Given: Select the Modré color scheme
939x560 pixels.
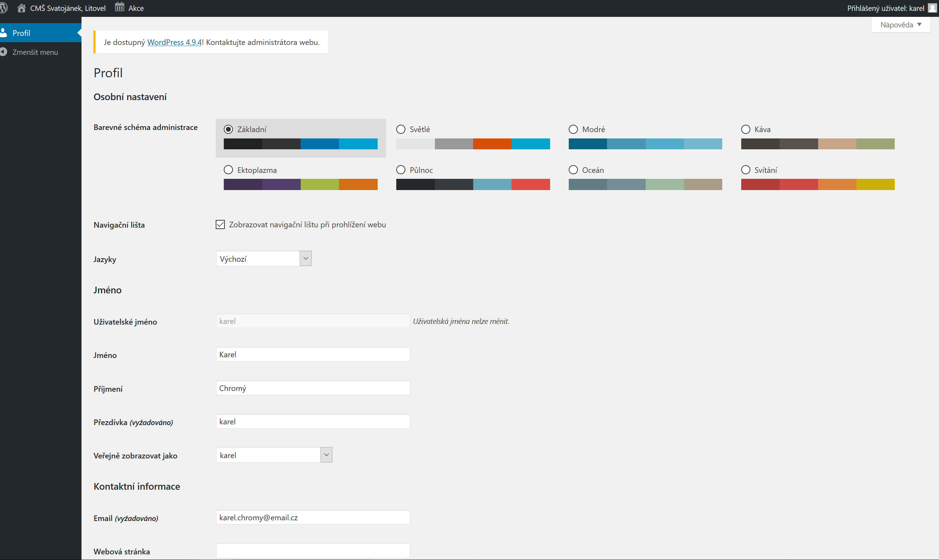Looking at the screenshot, I should click(x=573, y=129).
